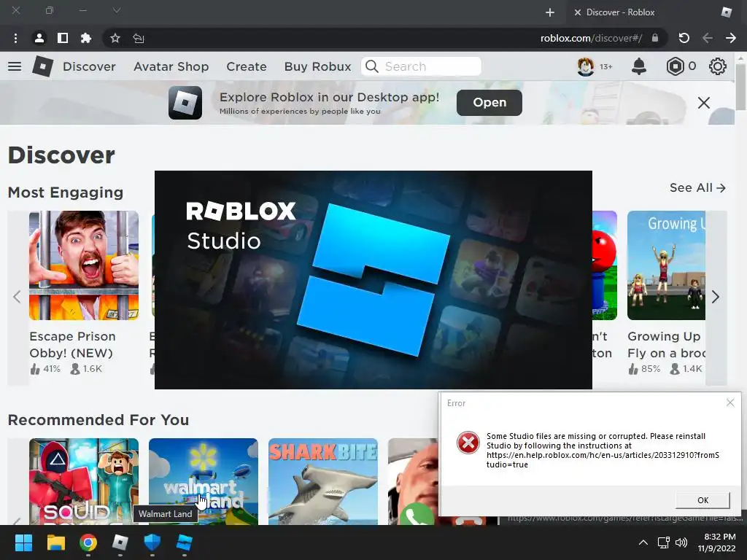Toggle the browser side panel icon
Viewport: 747px width, 560px height.
click(x=63, y=38)
